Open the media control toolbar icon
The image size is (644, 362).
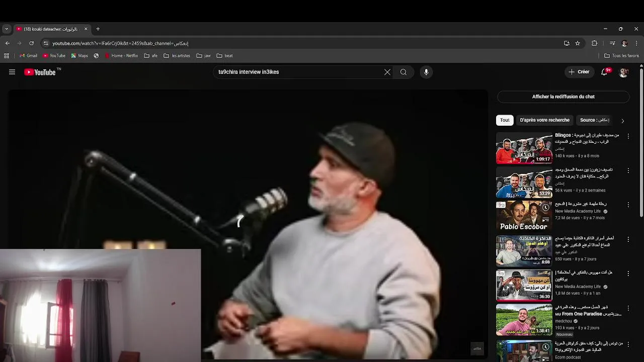[x=612, y=43]
